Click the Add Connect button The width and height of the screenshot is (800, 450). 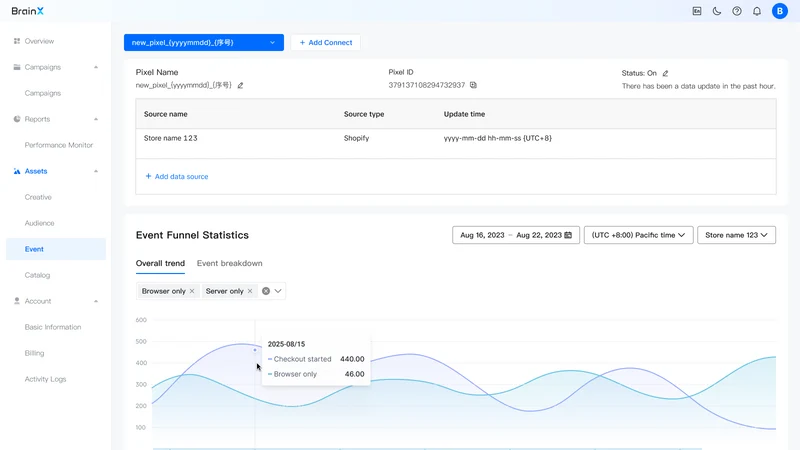coord(326,42)
